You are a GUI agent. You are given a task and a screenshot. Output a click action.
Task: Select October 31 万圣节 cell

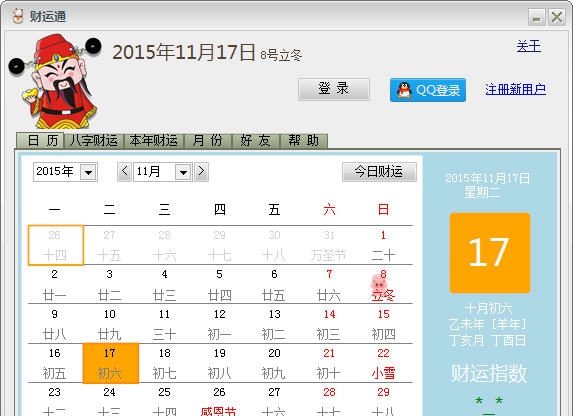click(x=329, y=245)
